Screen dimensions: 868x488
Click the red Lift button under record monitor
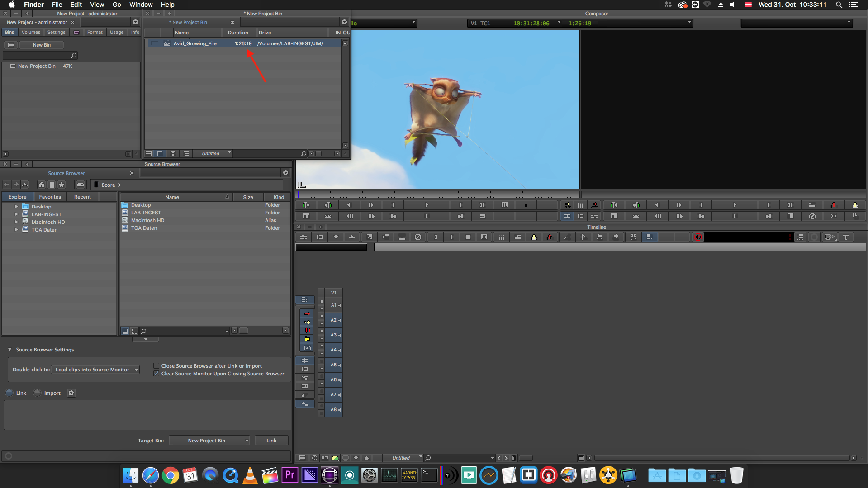[834, 205]
